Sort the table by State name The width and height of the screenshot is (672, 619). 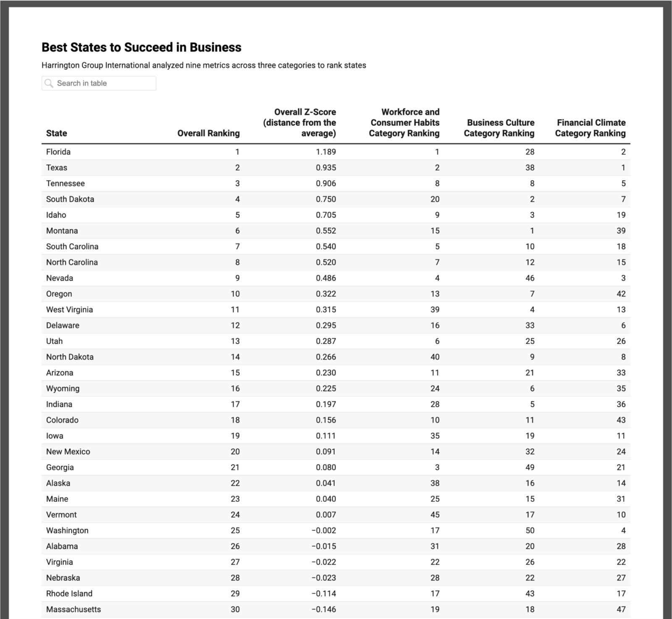55,133
